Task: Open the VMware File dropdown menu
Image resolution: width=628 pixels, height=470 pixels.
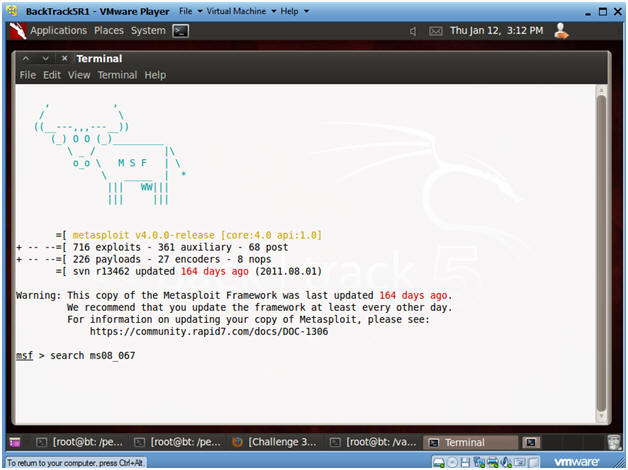Action: (x=190, y=11)
